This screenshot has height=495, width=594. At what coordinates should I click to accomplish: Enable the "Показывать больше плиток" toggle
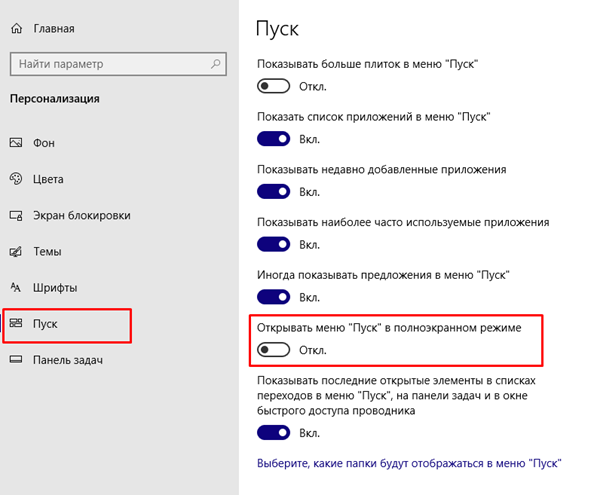click(x=274, y=86)
